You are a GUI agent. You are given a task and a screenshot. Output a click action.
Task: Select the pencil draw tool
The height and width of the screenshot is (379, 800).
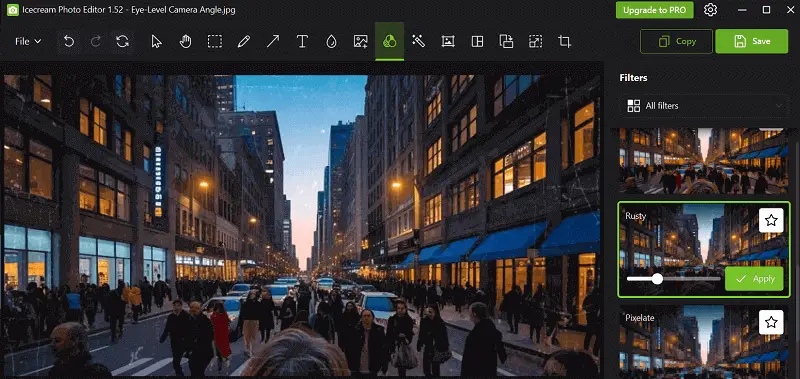[244, 41]
